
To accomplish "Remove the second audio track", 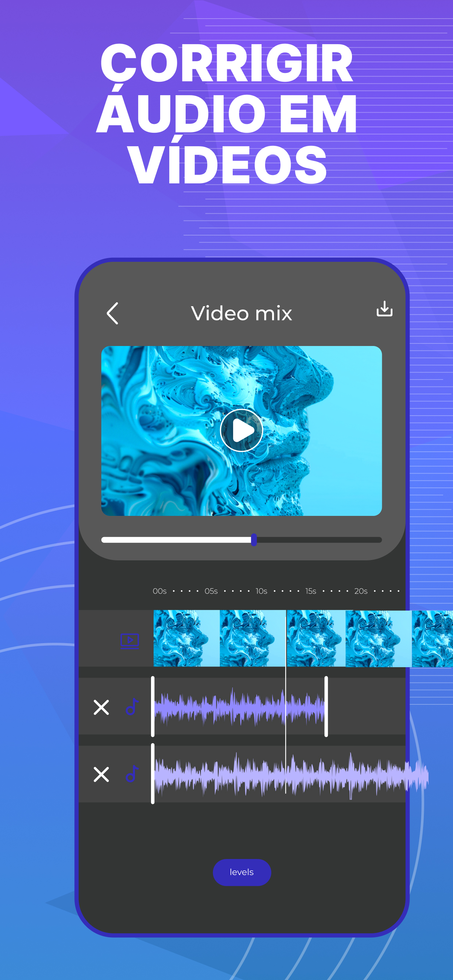I will pyautogui.click(x=101, y=774).
